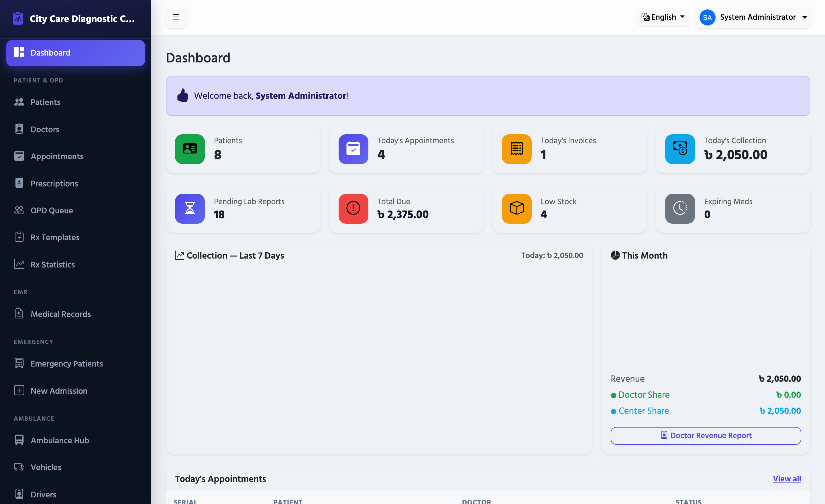
Task: Click the City Care Diagnostic logo icon
Action: (18, 18)
